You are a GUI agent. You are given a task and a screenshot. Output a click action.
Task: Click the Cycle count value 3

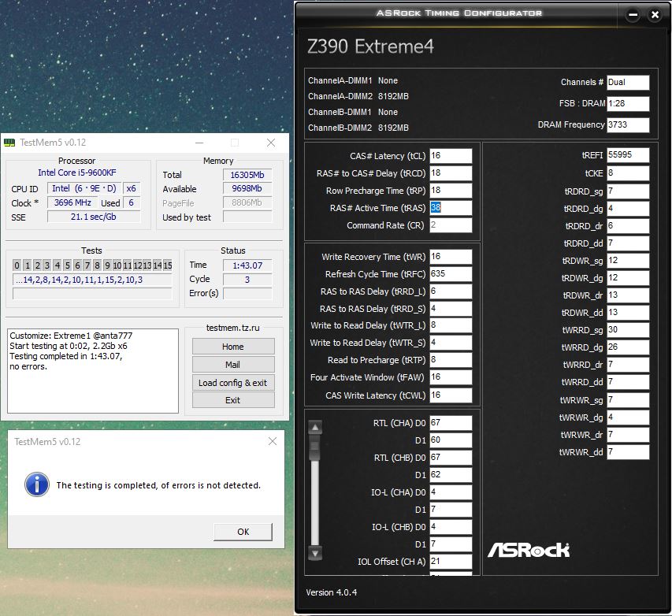click(x=247, y=280)
